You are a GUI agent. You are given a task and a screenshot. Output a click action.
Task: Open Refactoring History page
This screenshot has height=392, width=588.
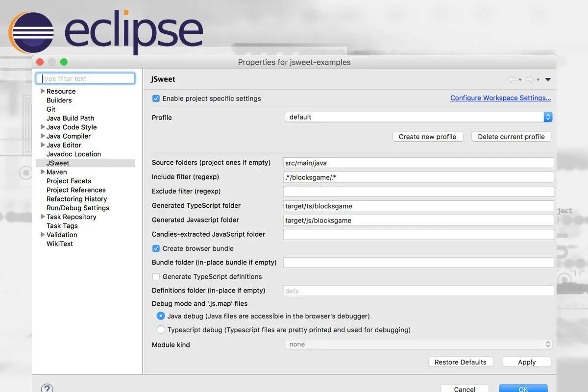click(76, 199)
